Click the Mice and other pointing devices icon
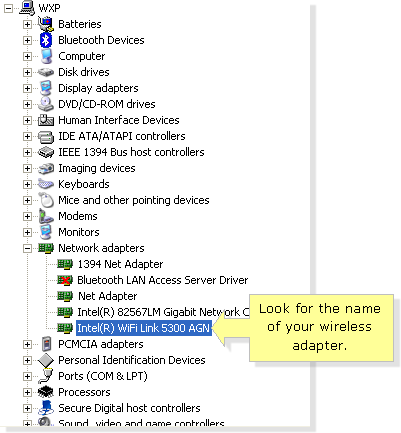Viewport: 401px width, 433px height. click(x=46, y=200)
